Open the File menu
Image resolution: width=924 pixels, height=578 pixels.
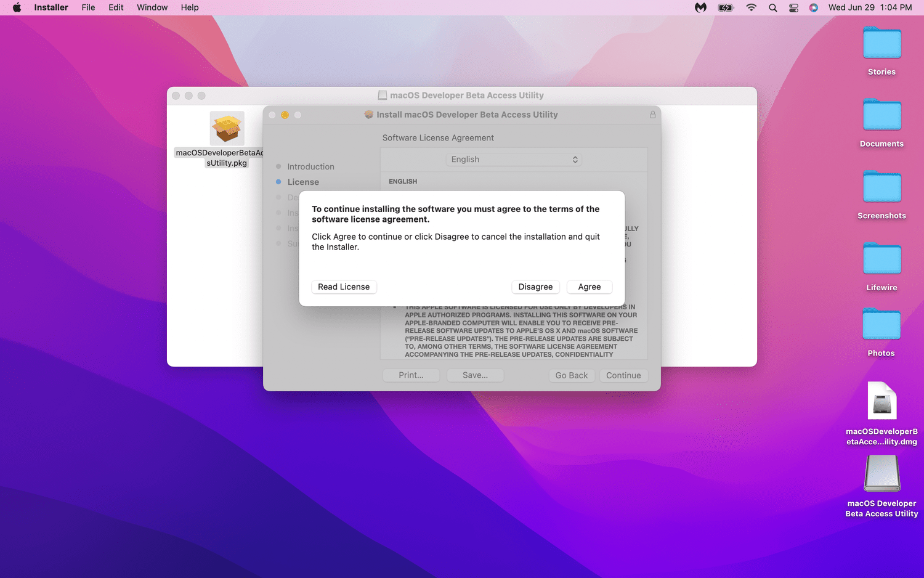(x=88, y=7)
